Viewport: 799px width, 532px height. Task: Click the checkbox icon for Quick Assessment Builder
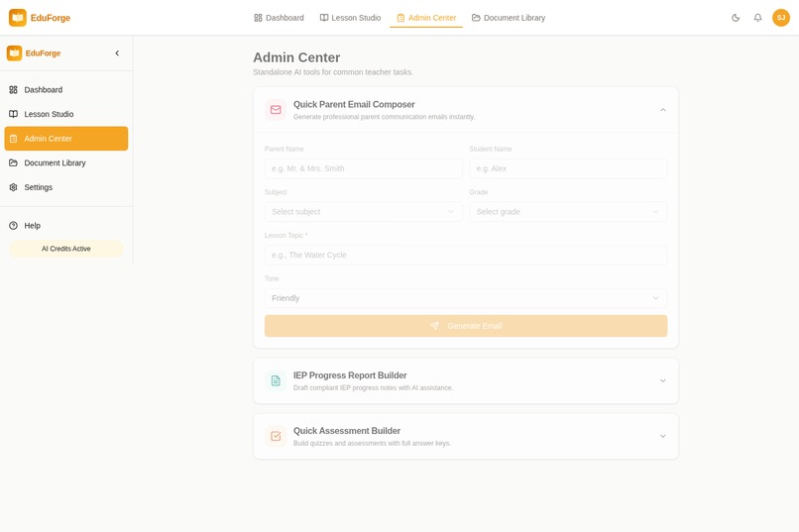(x=276, y=436)
